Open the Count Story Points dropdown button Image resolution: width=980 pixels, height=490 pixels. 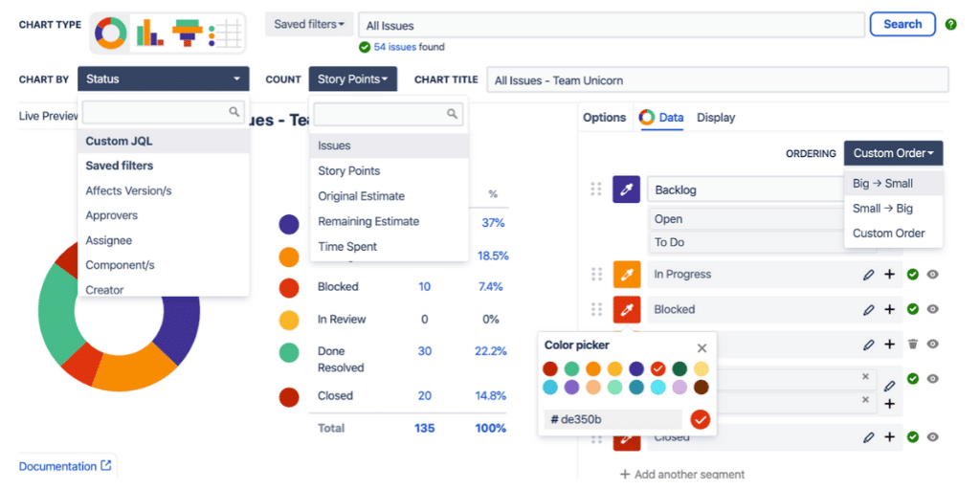352,79
